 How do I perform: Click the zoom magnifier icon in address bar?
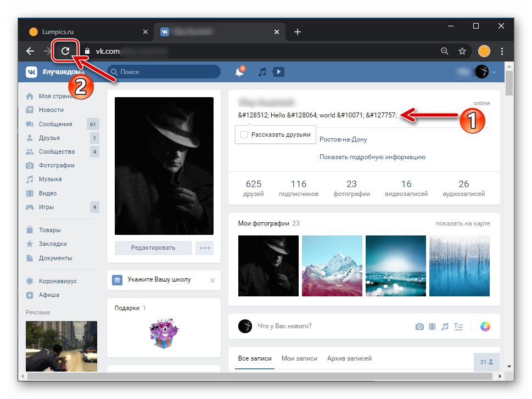pyautogui.click(x=445, y=51)
